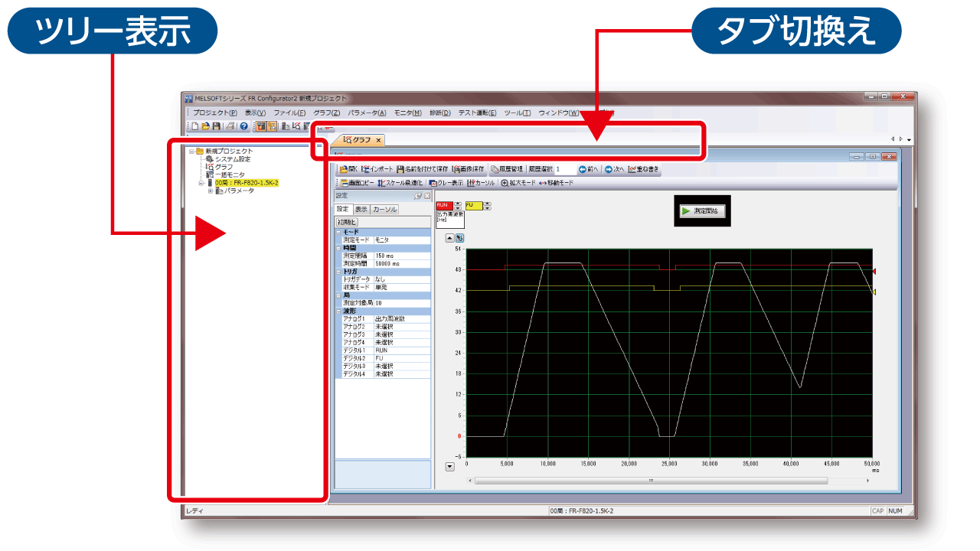Screen dimensions: 980x551
Task: Click the 履歴選択 number input field
Action: [x=564, y=169]
